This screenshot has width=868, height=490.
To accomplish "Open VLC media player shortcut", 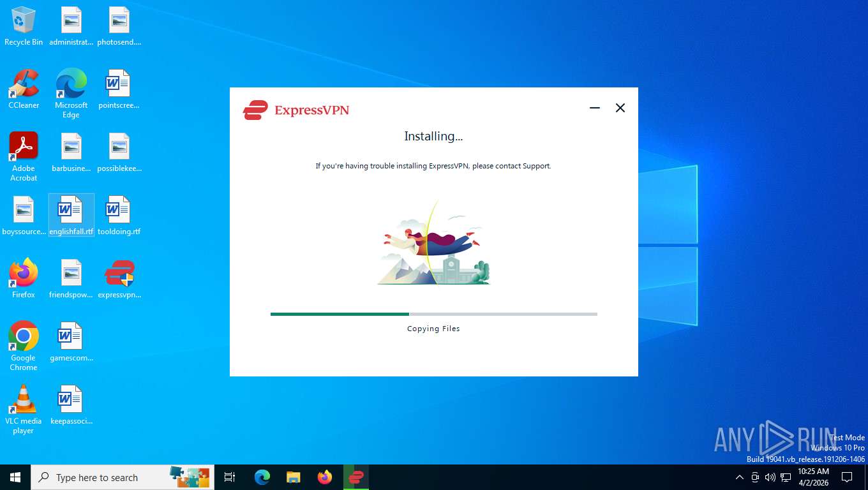I will tap(24, 410).
